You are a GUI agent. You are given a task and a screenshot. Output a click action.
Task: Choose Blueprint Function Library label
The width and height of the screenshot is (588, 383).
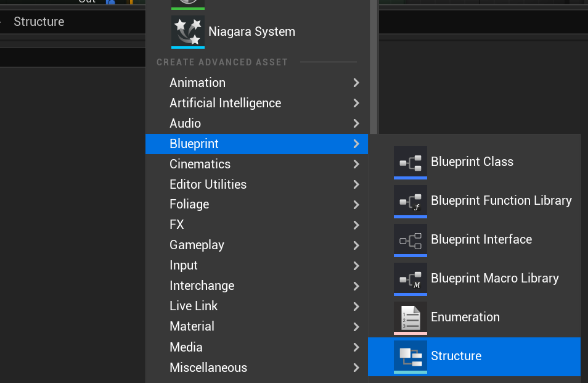point(501,200)
